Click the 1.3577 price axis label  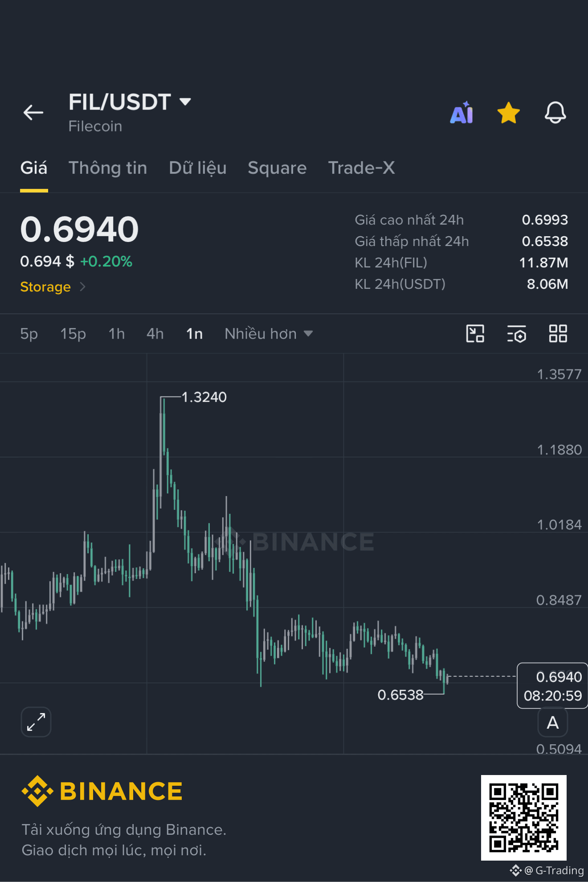pyautogui.click(x=559, y=374)
